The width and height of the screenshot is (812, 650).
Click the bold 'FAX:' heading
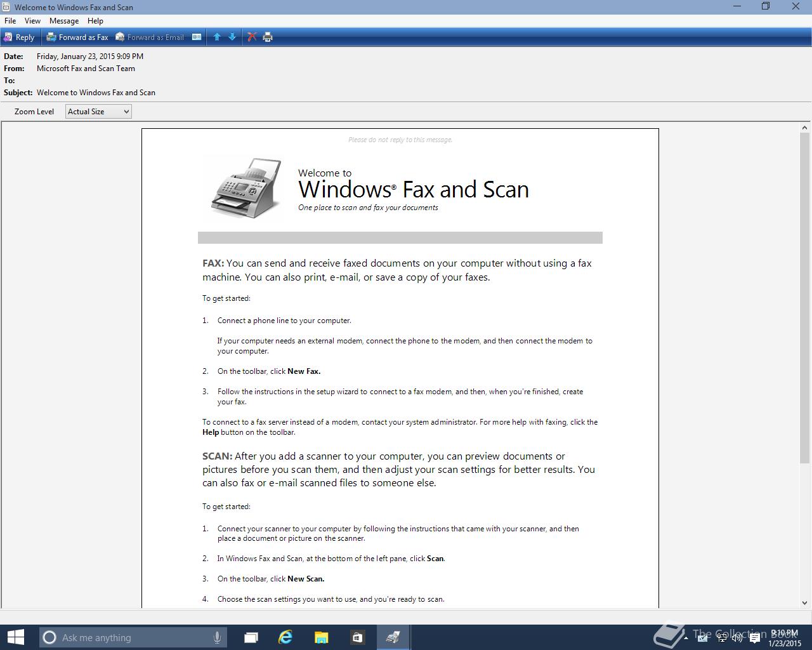click(x=213, y=263)
